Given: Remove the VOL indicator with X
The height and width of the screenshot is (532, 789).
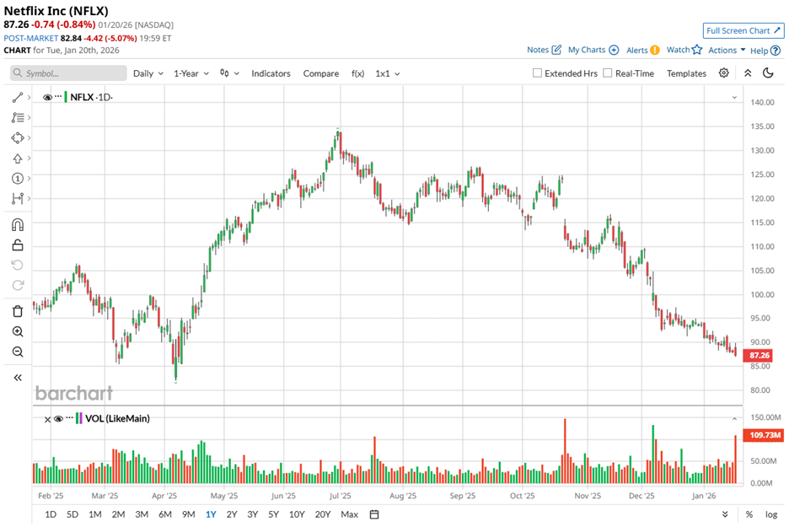Looking at the screenshot, I should (x=47, y=419).
